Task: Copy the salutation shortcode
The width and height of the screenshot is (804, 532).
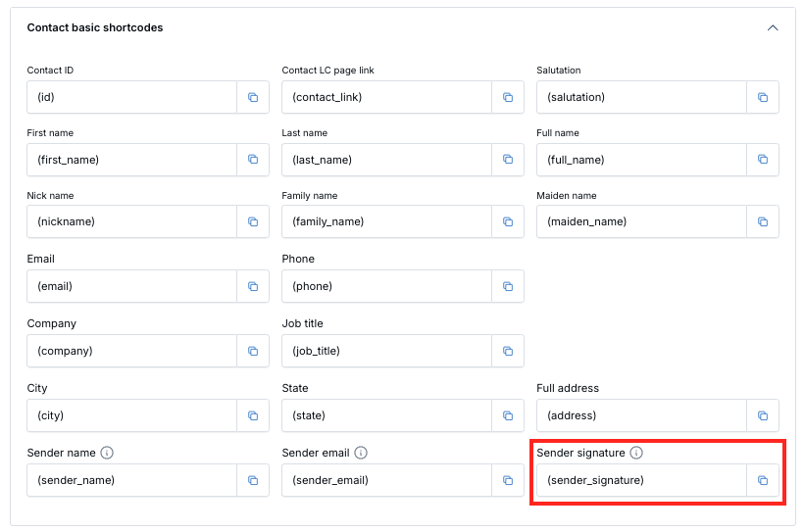Action: (762, 97)
